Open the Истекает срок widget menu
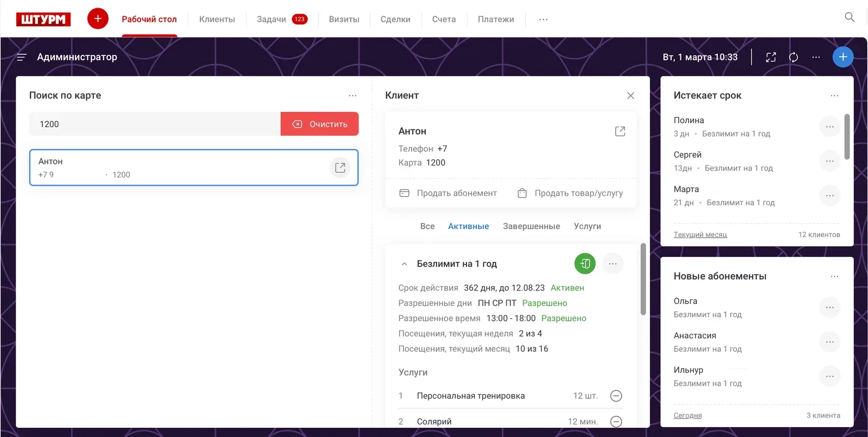 click(834, 96)
